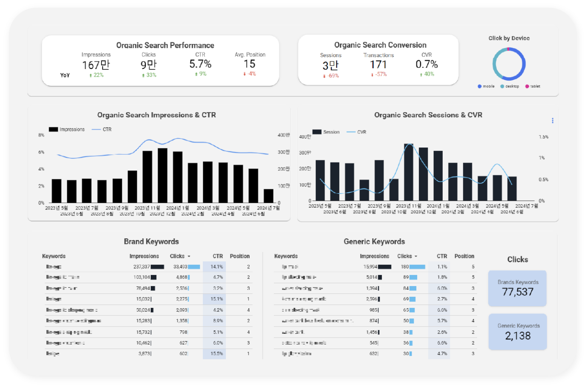Click the Organic Search Sessions & CVR chart title
Screen dimensions: 588x388
[428, 115]
